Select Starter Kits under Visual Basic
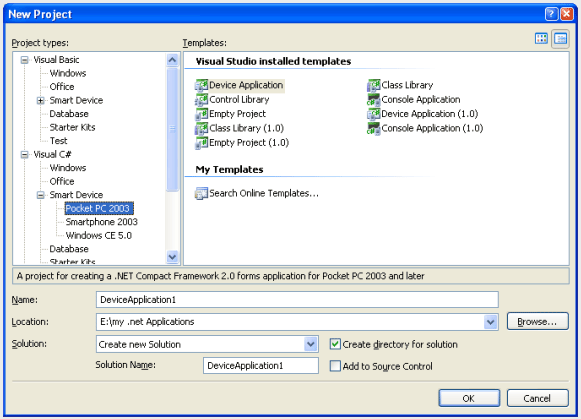The height and width of the screenshot is (419, 581). pyautogui.click(x=72, y=127)
